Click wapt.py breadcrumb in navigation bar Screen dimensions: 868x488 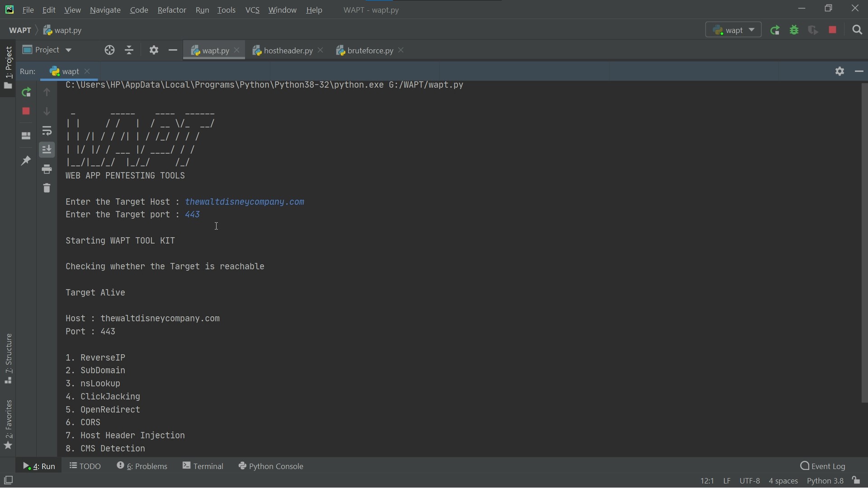click(x=63, y=30)
